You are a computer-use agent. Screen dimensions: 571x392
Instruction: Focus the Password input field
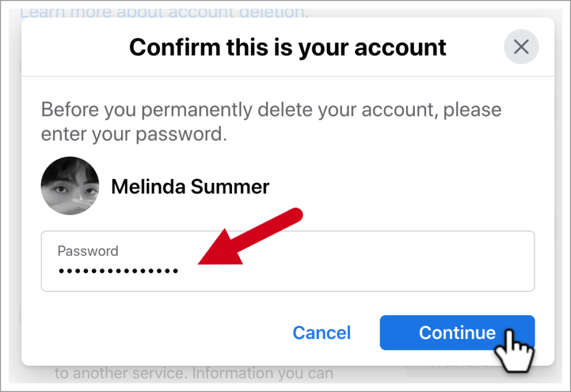coord(288,262)
